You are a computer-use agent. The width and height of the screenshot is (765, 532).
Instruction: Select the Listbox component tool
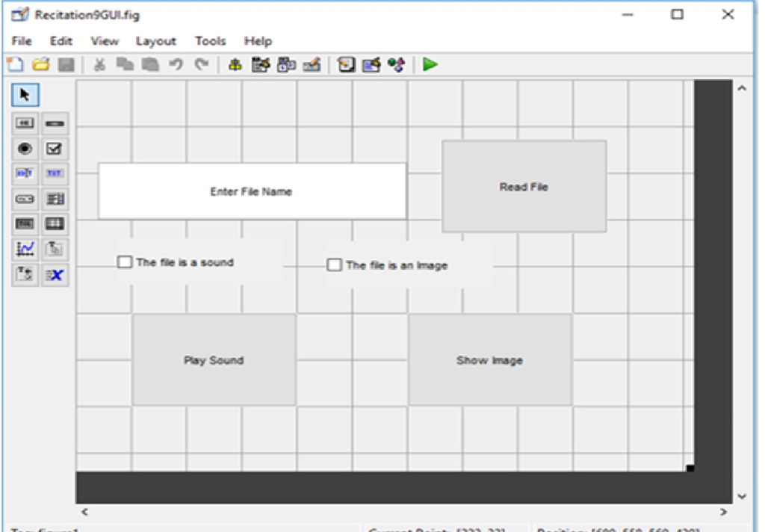54,199
